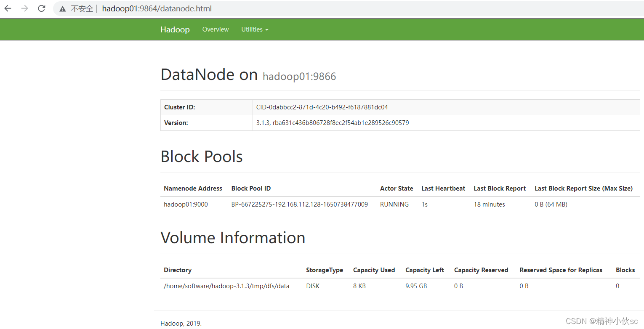Click the 1s last heartbeat value
The height and width of the screenshot is (329, 644).
pyautogui.click(x=425, y=204)
